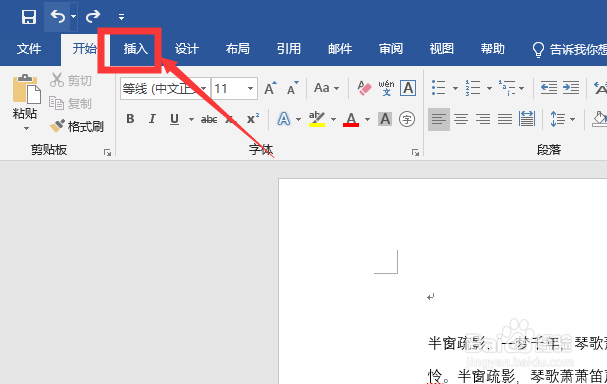Apply multilevel list formatting
Image resolution: width=607 pixels, height=384 pixels.
coord(507,88)
